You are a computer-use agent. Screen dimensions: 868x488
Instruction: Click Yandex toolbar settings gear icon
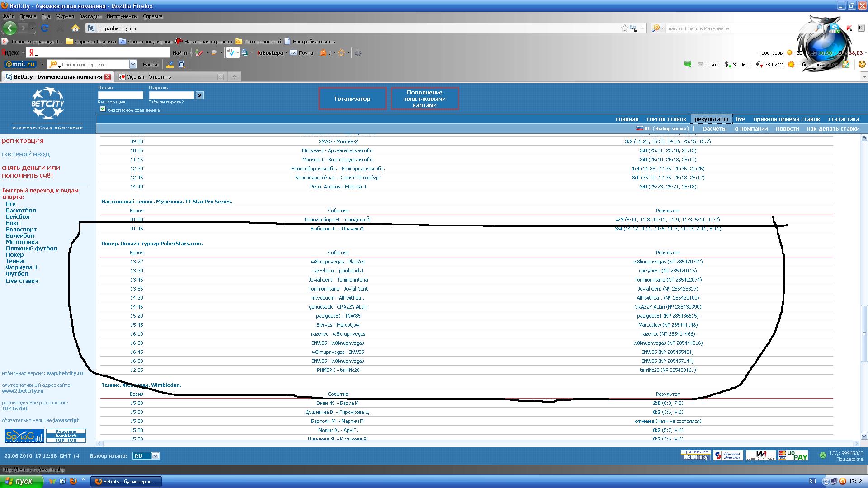tap(358, 53)
